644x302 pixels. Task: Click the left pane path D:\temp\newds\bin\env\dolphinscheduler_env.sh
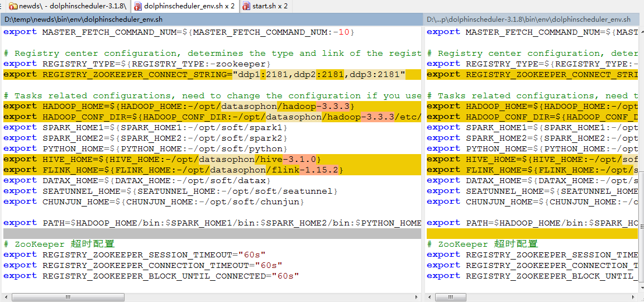click(x=84, y=20)
